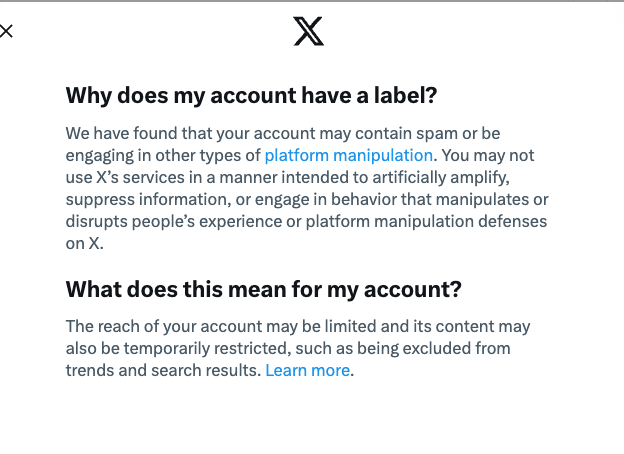Image resolution: width=624 pixels, height=454 pixels.
Task: Click the words 'on X.' ending first paragraph
Action: click(84, 244)
